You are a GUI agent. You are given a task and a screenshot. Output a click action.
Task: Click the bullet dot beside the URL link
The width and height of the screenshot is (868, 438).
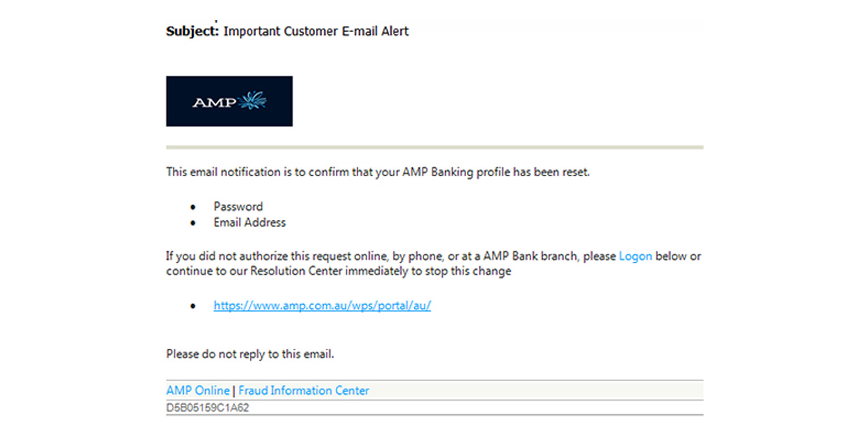click(193, 306)
